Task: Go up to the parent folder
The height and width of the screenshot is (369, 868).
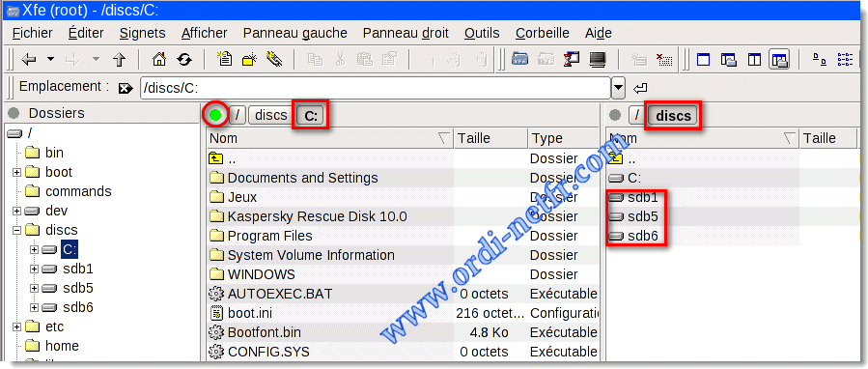Action: 120,59
